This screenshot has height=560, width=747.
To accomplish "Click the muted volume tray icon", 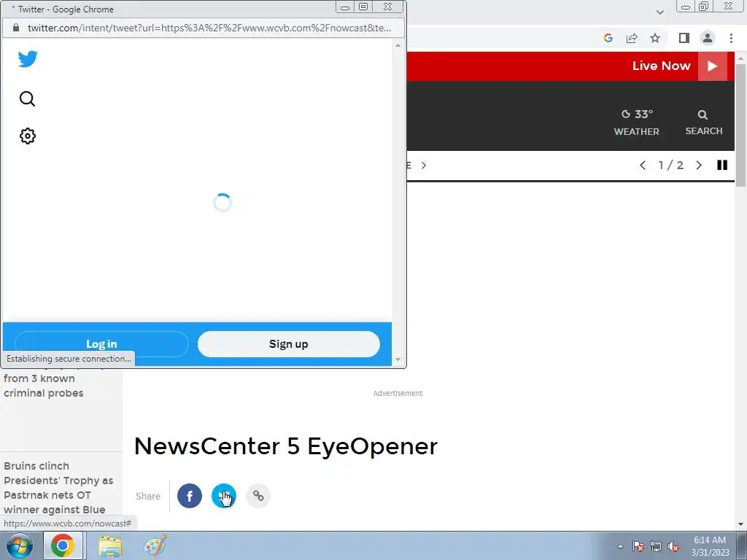I will 673,547.
